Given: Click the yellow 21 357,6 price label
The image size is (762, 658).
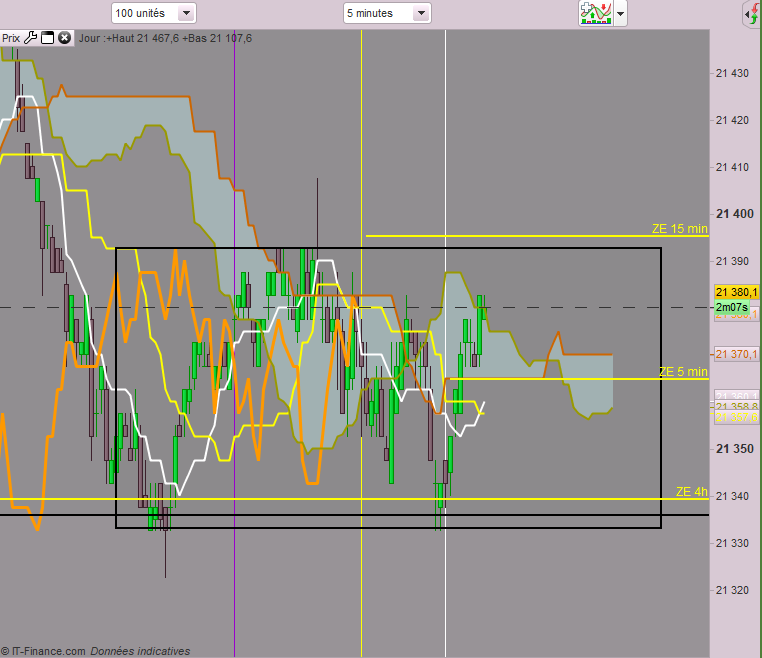Looking at the screenshot, I should pyautogui.click(x=736, y=417).
